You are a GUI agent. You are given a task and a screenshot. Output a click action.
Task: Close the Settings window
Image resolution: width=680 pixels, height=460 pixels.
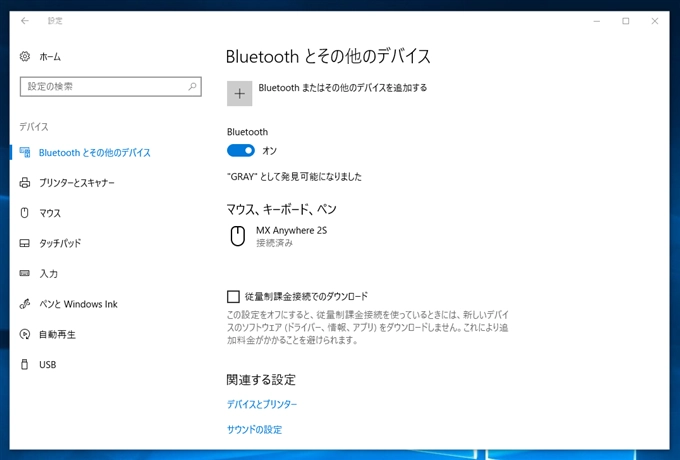coord(655,21)
